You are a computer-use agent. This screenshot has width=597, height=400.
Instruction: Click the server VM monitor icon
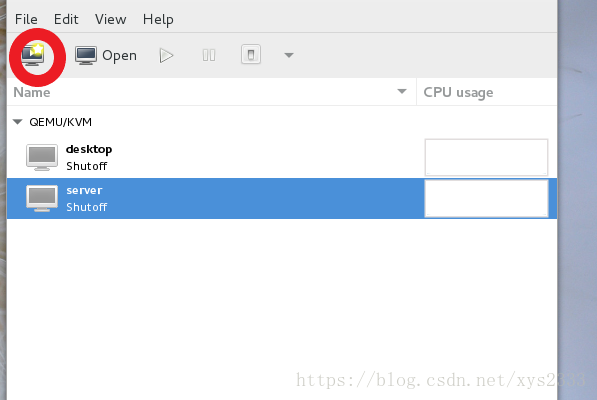[x=42, y=198]
